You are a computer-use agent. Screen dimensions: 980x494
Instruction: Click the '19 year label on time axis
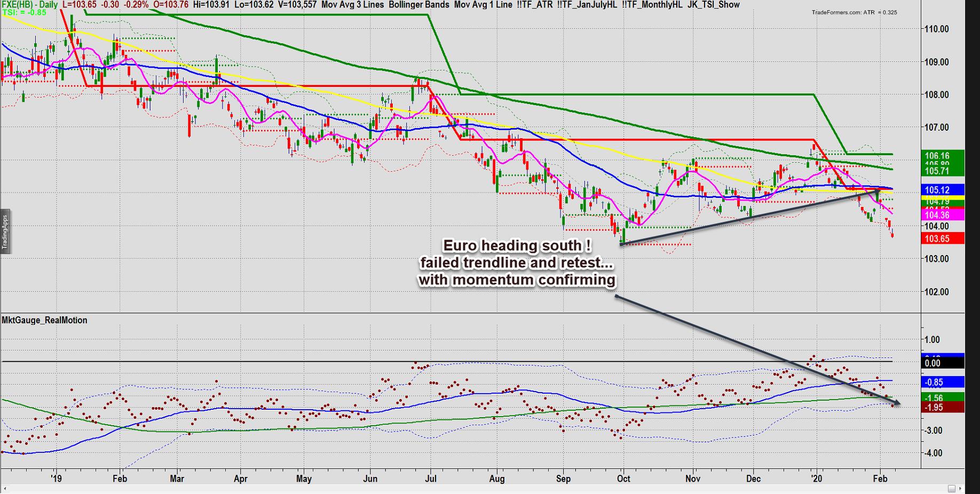57,479
